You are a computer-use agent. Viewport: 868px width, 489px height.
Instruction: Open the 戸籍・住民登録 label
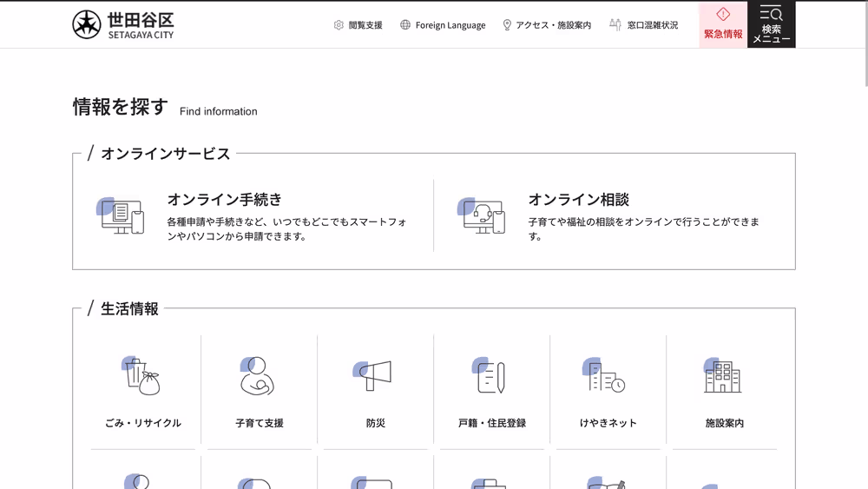click(491, 423)
